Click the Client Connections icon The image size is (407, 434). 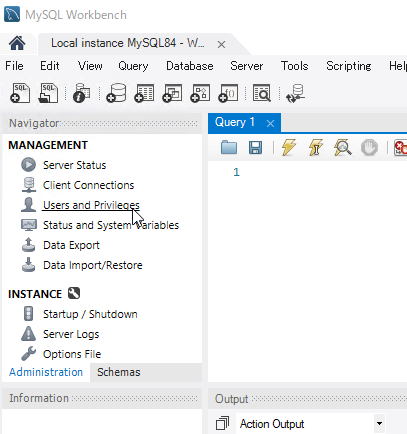click(x=29, y=185)
